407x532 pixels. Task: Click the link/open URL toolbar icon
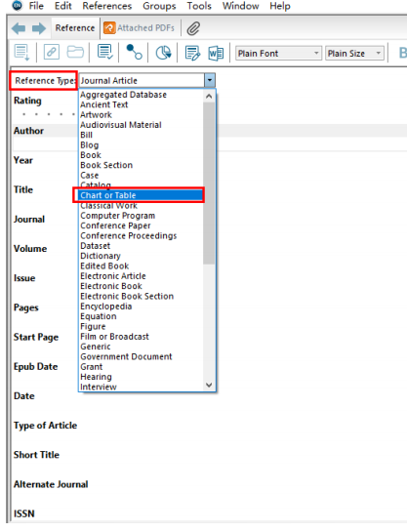pyautogui.click(x=52, y=53)
